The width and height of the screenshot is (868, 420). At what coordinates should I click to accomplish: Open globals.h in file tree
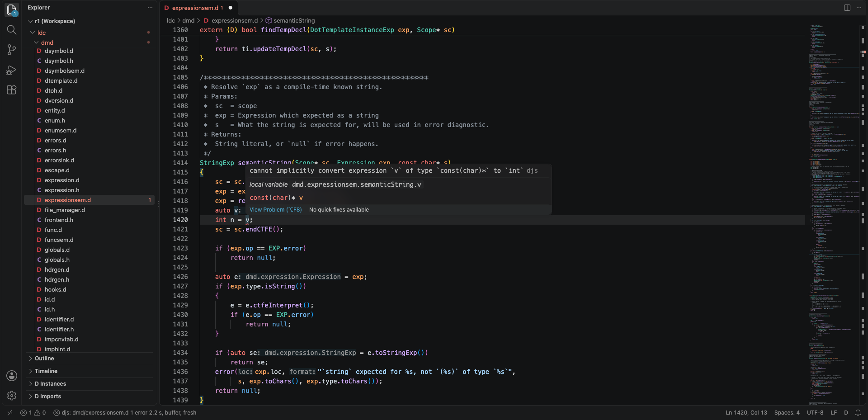pyautogui.click(x=57, y=260)
